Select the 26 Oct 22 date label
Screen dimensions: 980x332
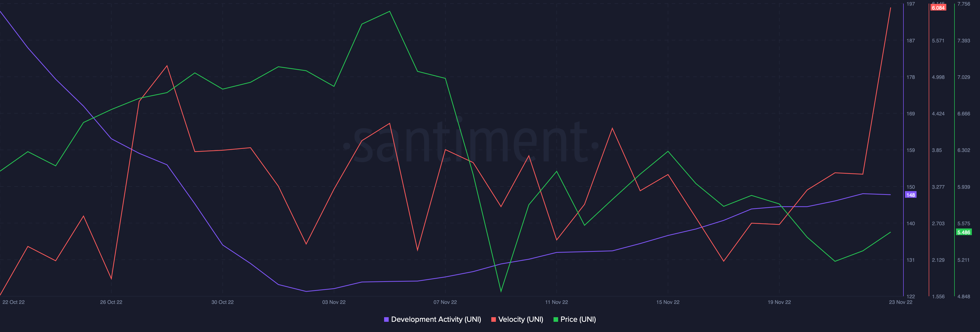tap(111, 302)
